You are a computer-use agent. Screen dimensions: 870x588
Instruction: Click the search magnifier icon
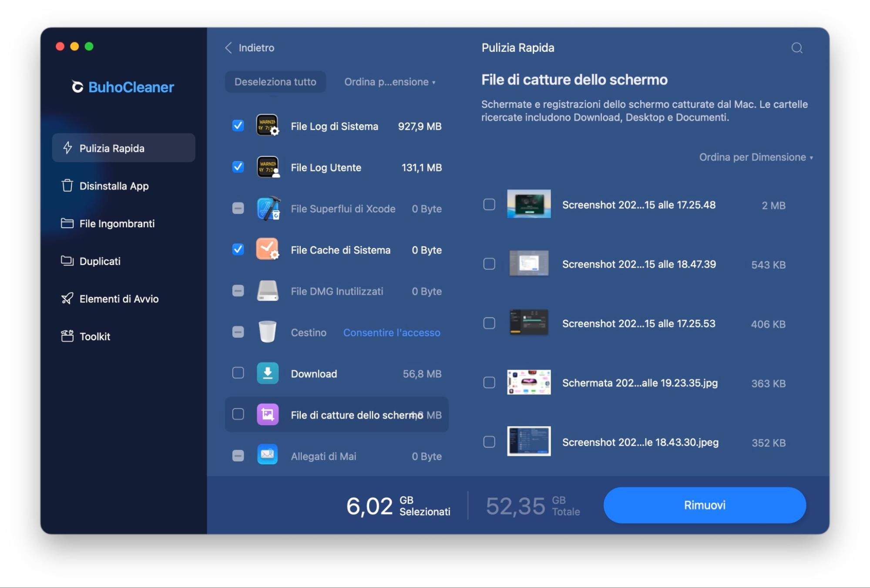pos(797,48)
